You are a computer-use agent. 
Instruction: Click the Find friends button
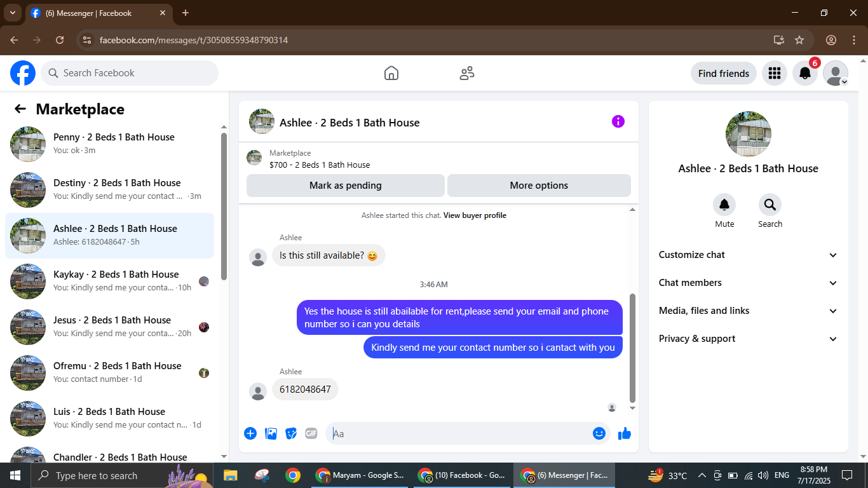point(724,73)
